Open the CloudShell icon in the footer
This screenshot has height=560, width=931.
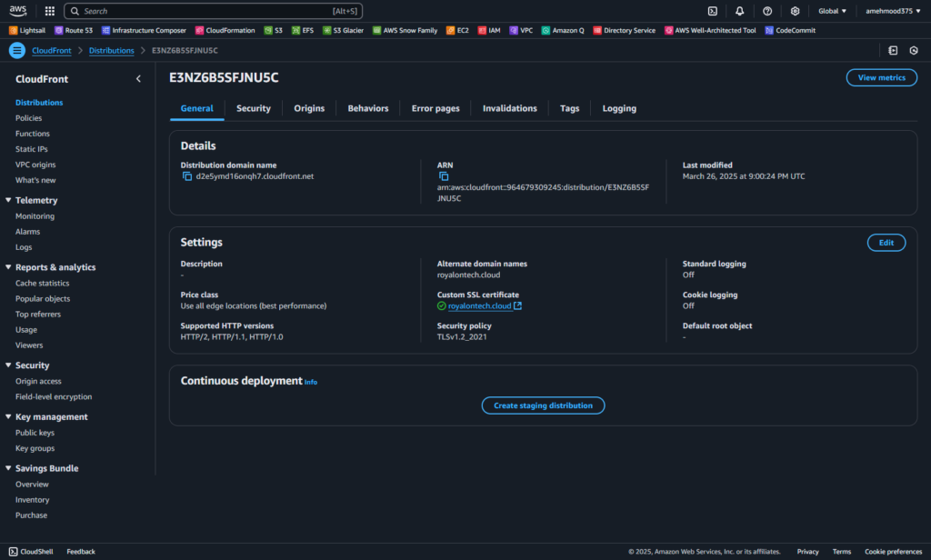click(13, 552)
